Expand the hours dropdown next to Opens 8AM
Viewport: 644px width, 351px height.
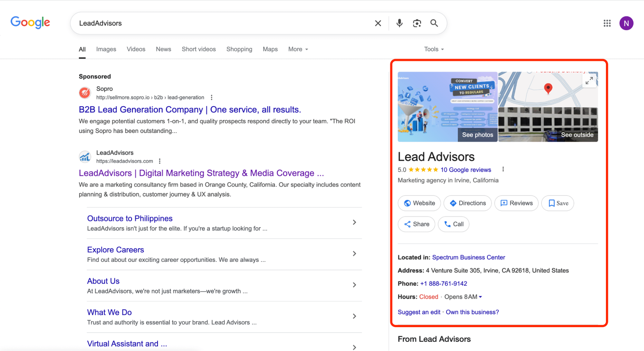pos(480,297)
